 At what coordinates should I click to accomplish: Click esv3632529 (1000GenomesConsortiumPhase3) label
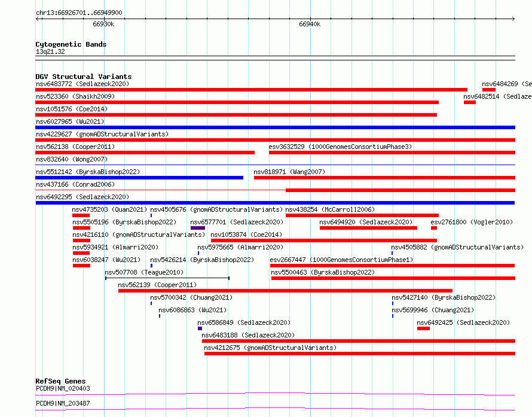[340, 147]
